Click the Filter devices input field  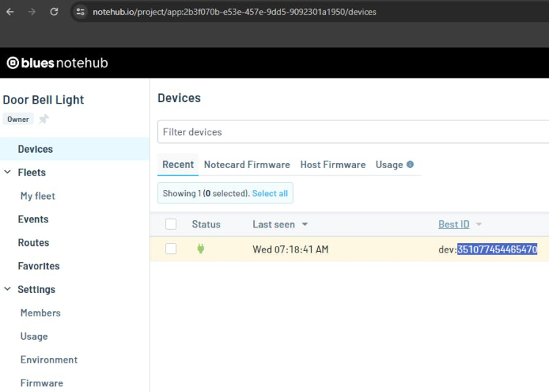[x=352, y=132]
